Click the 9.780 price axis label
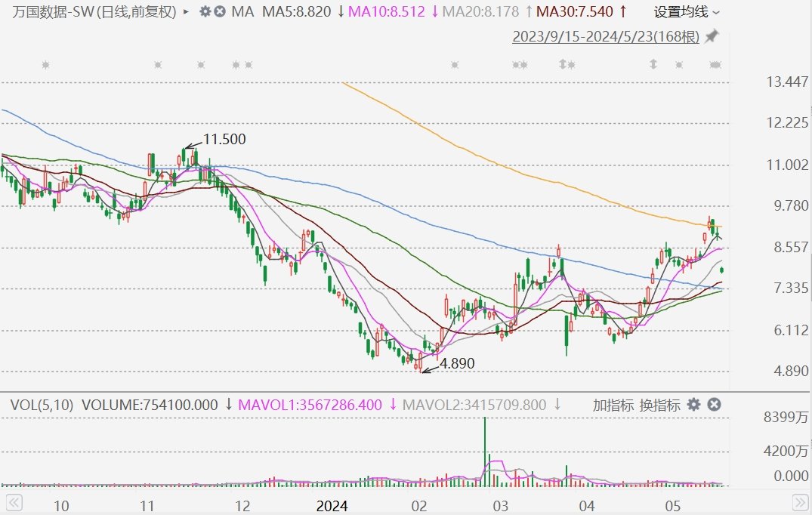Screen dimensions: 812x515 coord(791,206)
